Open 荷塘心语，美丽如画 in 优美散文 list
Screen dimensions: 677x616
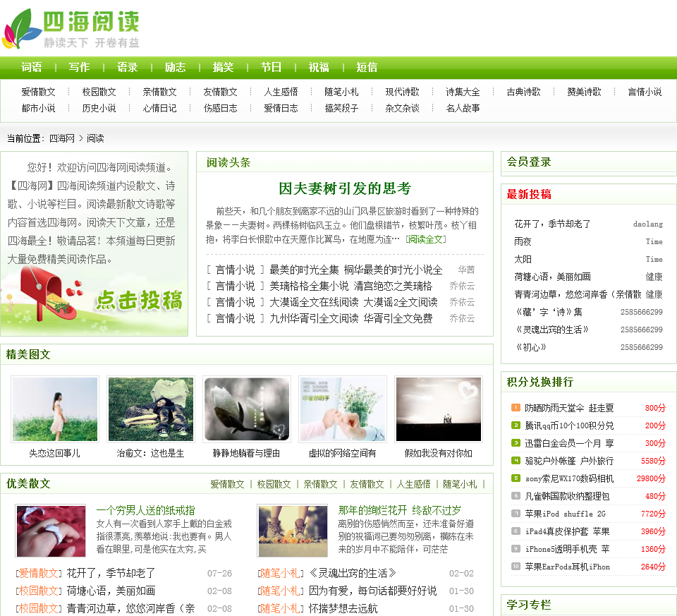click(x=111, y=591)
